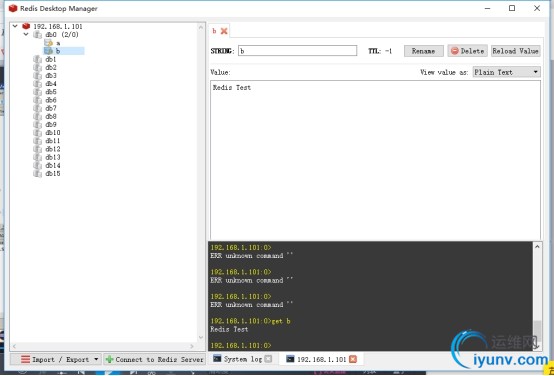Select key b in the tree

click(x=58, y=51)
